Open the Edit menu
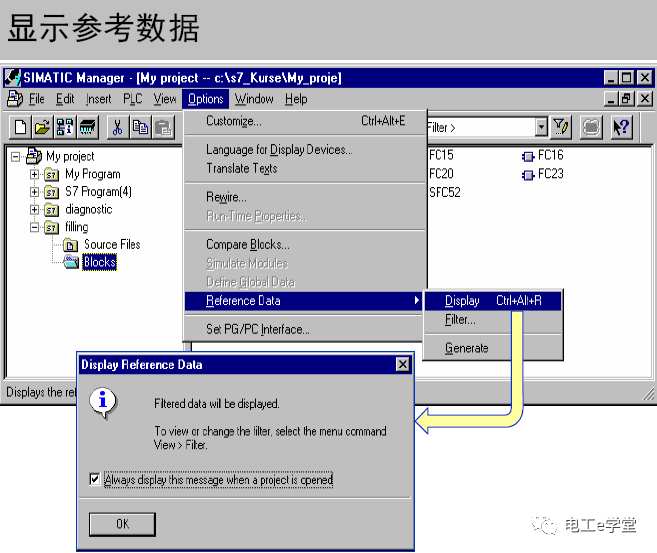Image resolution: width=657 pixels, height=553 pixels. pyautogui.click(x=65, y=99)
